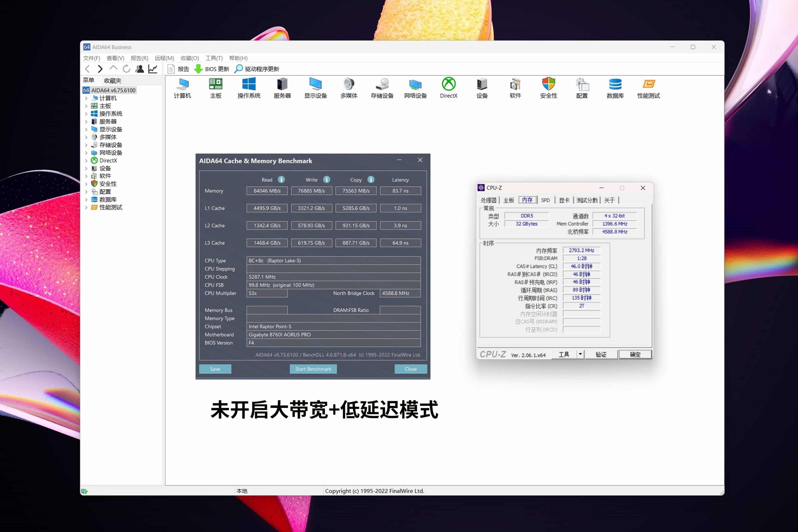
Task: Click the refresh icon in toolbar
Action: click(127, 69)
